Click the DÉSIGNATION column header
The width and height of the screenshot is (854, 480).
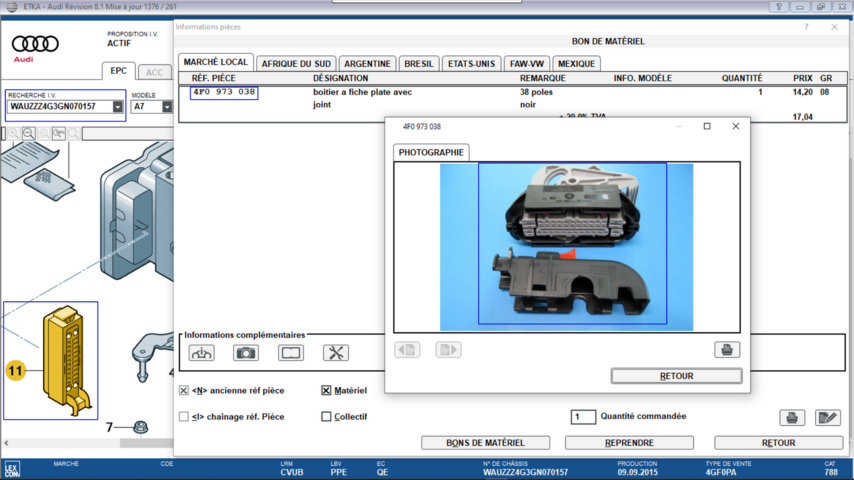click(x=340, y=78)
